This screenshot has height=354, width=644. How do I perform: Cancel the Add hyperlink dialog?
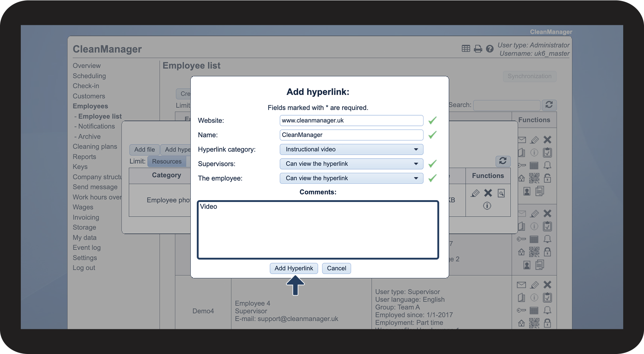click(x=336, y=268)
